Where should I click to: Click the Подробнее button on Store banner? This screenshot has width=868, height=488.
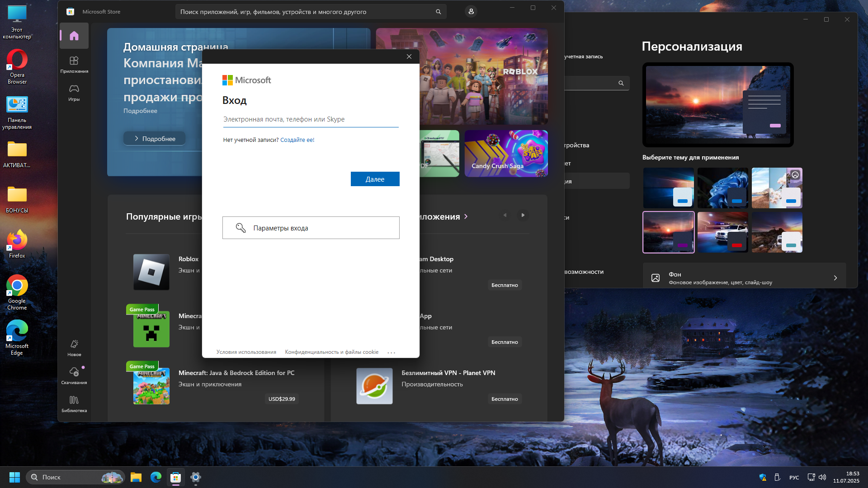tap(155, 139)
